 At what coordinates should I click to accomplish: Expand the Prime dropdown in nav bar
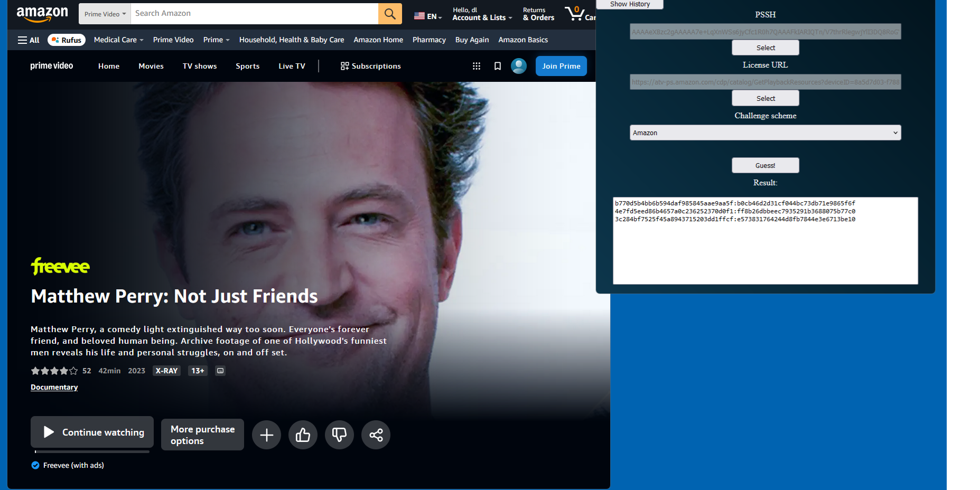(x=217, y=40)
